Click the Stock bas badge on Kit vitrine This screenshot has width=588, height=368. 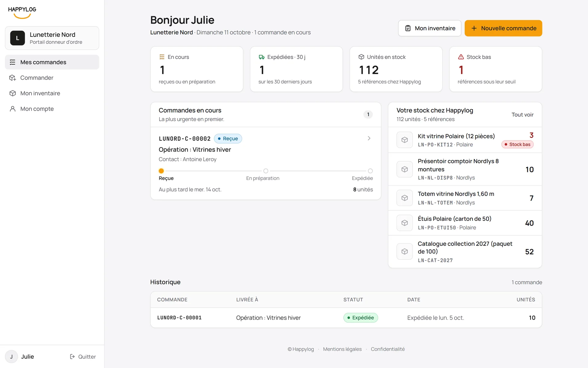(517, 144)
